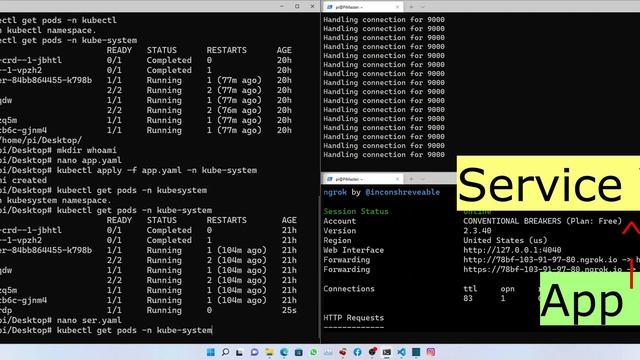The image size is (640, 360).
Task: Click the http://78bf-103-91-97-80.ngrok.io forwarding URL
Action: tap(540, 260)
